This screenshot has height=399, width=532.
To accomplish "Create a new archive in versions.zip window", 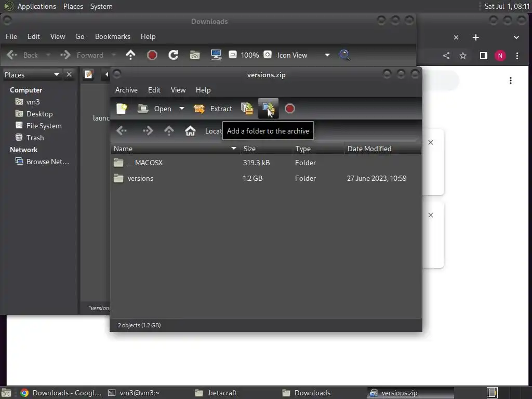I will [x=122, y=109].
